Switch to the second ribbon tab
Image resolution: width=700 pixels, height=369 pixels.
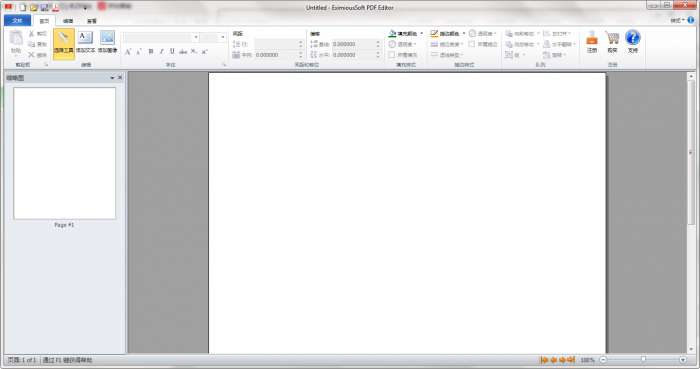point(68,21)
